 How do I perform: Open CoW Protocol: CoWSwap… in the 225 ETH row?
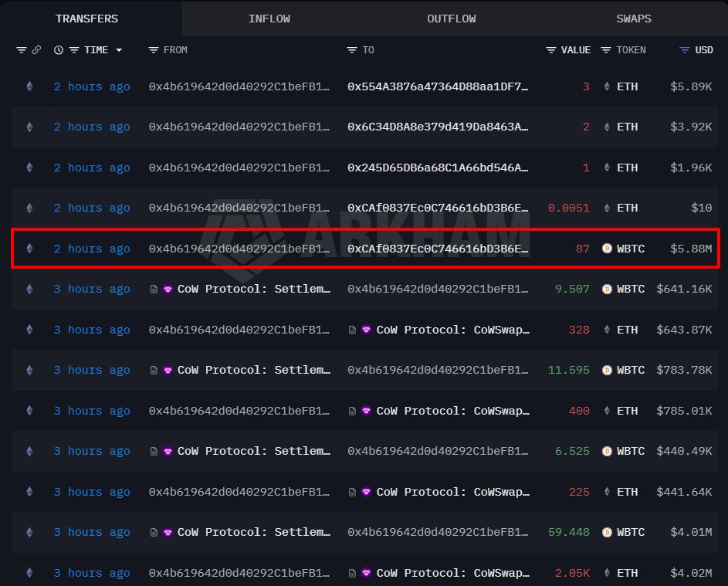(452, 492)
